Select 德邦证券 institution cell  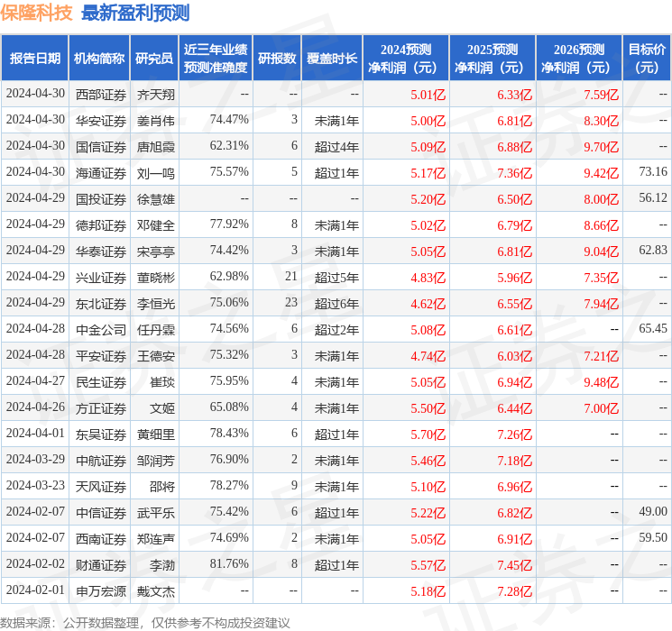[101, 225]
